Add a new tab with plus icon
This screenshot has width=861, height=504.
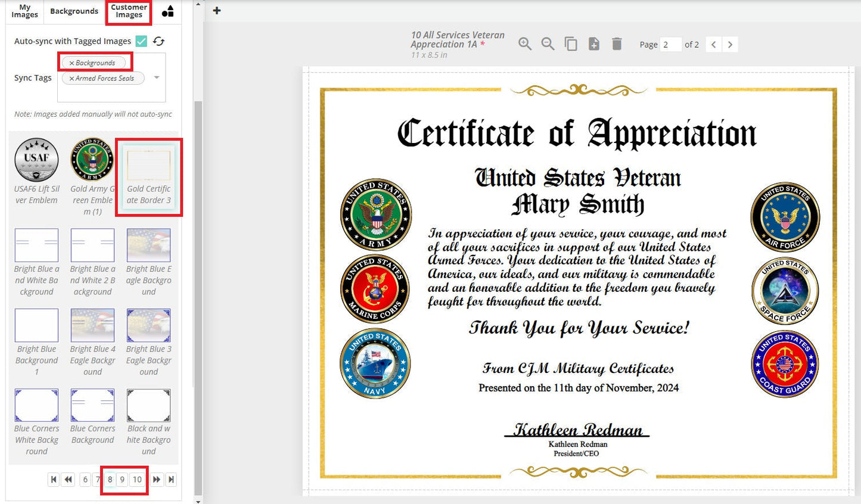coord(217,10)
